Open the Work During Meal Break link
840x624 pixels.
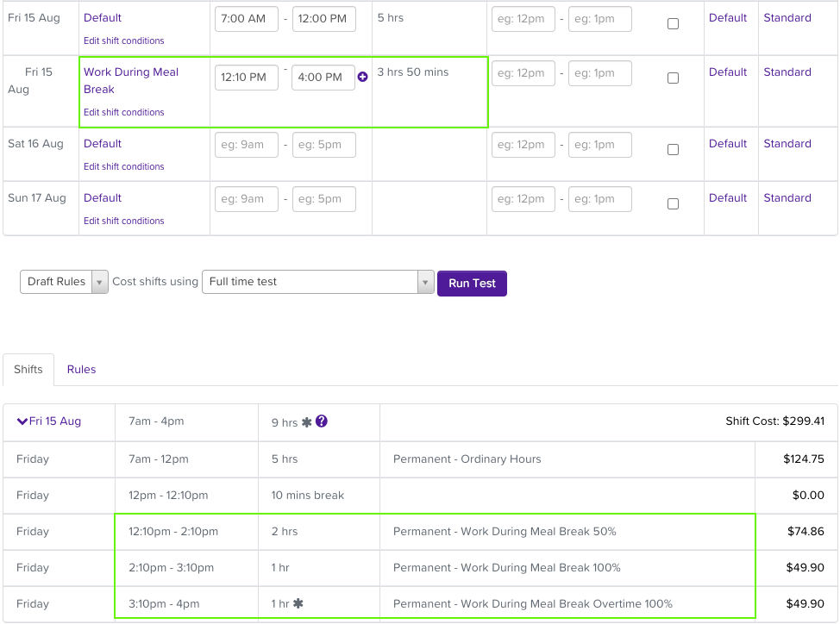tap(130, 80)
